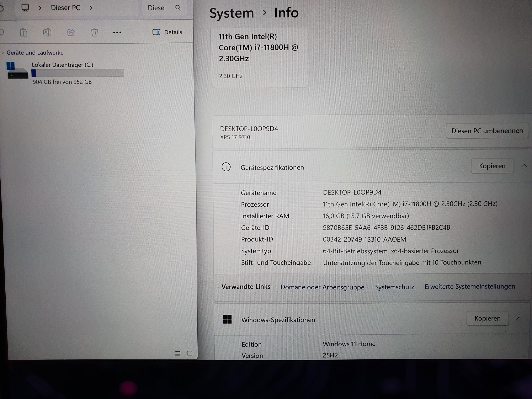Image resolution: width=532 pixels, height=399 pixels.
Task: Collapse the Gerätespezifikationen section chevron
Action: point(524,166)
